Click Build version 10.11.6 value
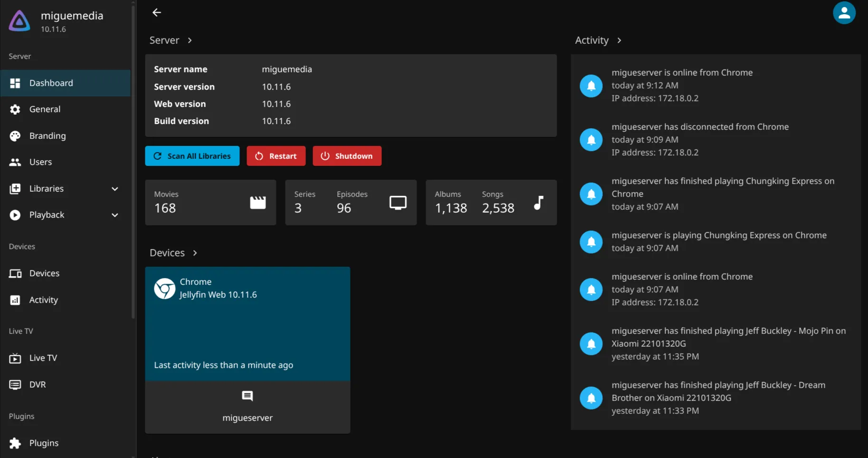Screen dimensions: 868x458 tap(276, 121)
